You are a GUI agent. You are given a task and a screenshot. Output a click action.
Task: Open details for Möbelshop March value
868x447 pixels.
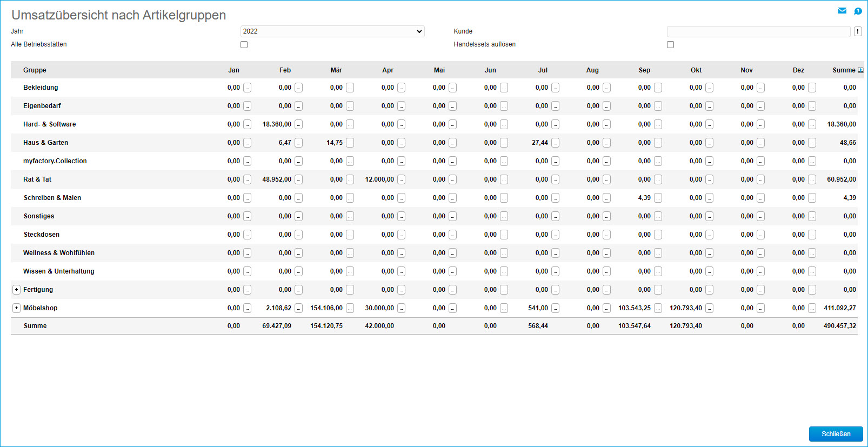click(x=350, y=308)
